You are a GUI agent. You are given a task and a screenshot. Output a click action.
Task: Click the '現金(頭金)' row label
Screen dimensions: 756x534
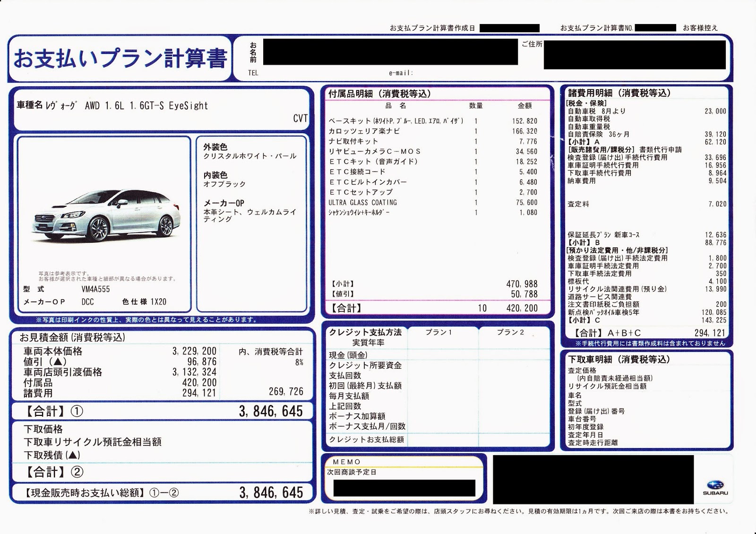348,355
